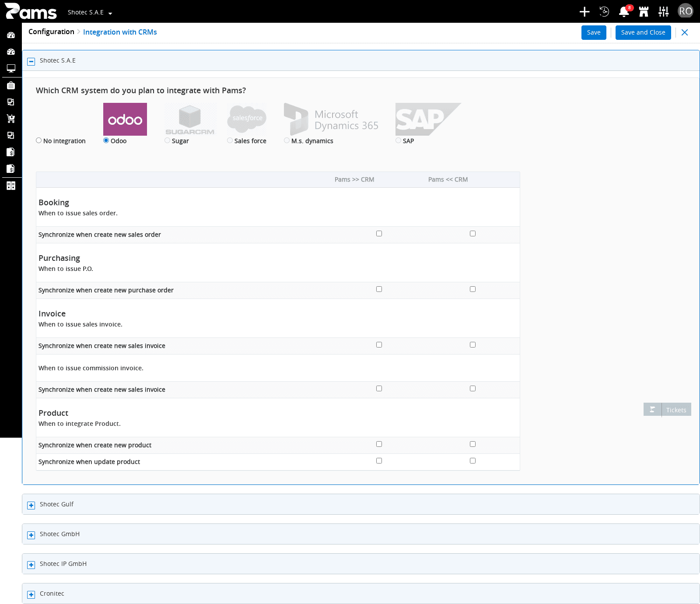Viewport: 700px width, 604px height.
Task: Check Pams << CRM for new purchase order
Action: point(473,289)
